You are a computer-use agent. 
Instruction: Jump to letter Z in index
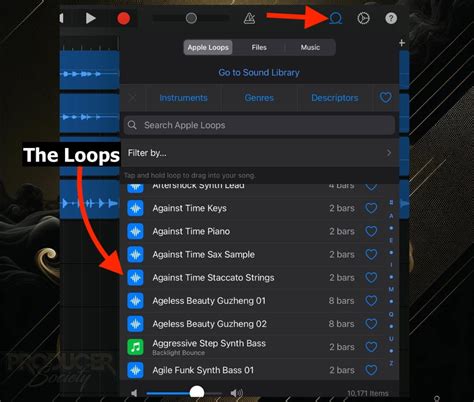tap(391, 363)
